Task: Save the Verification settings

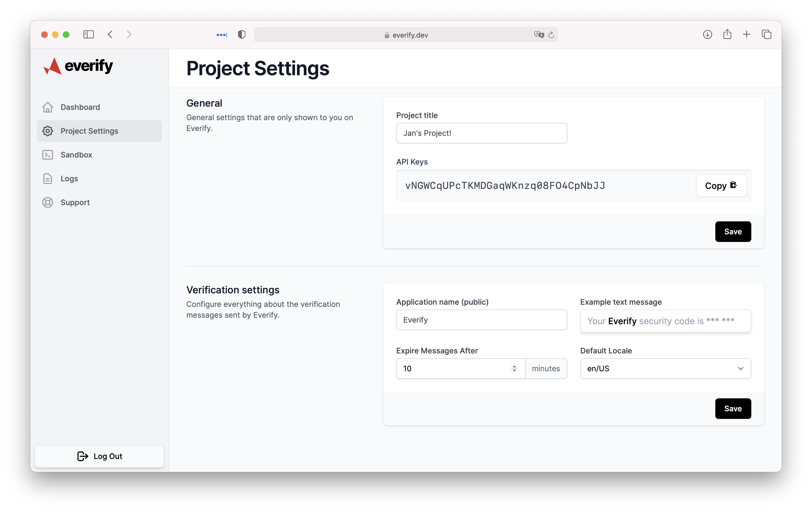Action: tap(733, 409)
